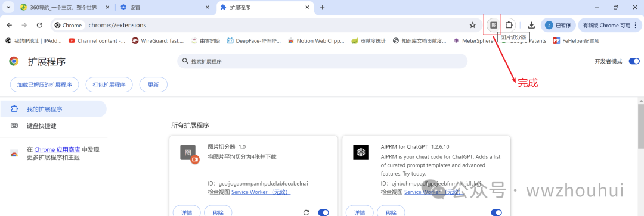The height and width of the screenshot is (216, 644).
Task: Click the 搜索扩展程序 search field
Action: coord(323,61)
